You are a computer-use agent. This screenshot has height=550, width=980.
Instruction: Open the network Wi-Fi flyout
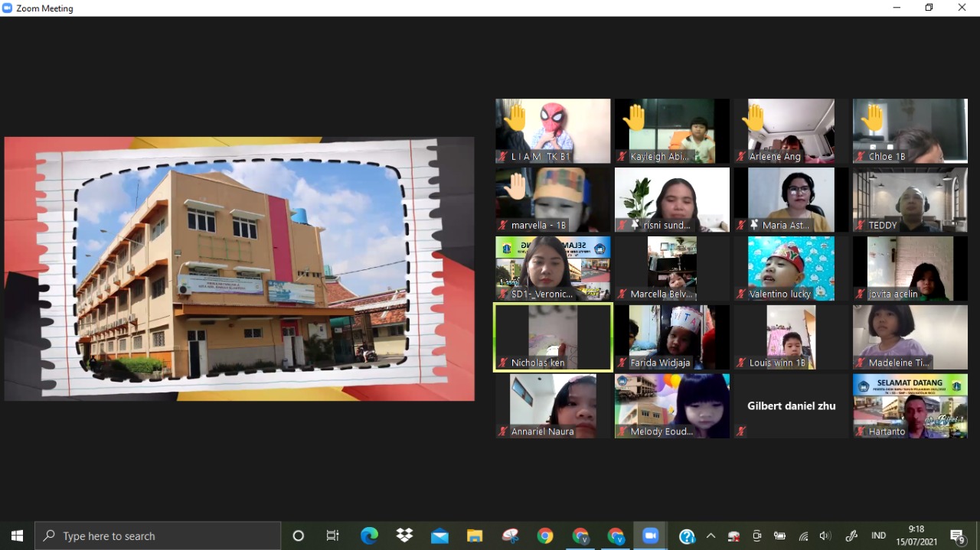point(803,535)
